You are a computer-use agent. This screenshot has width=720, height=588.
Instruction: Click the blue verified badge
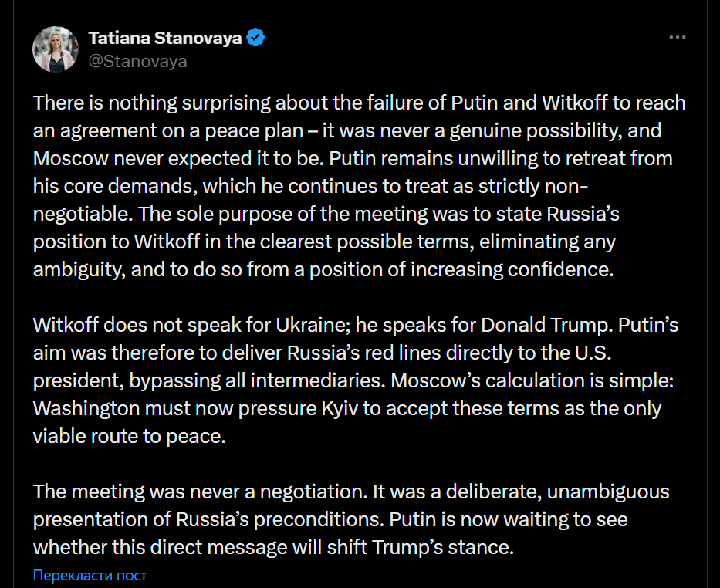click(x=255, y=38)
